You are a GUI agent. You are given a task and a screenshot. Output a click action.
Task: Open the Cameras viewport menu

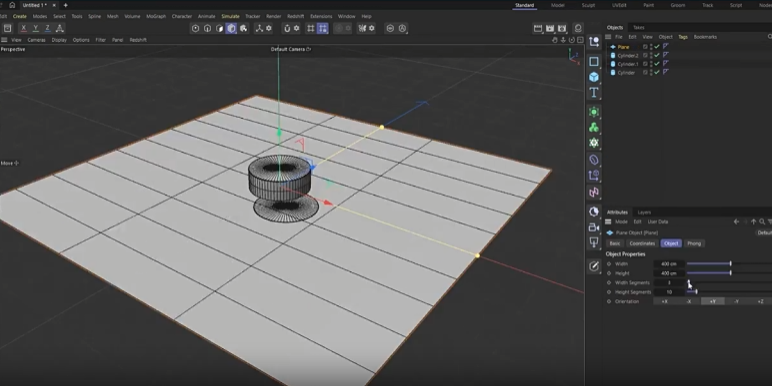coord(36,40)
